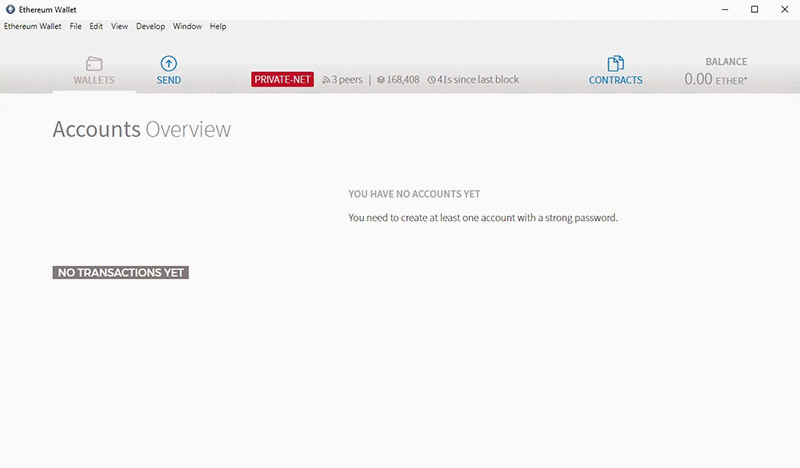This screenshot has height=468, width=800.
Task: Click the CONTRACTS label
Action: pos(615,80)
